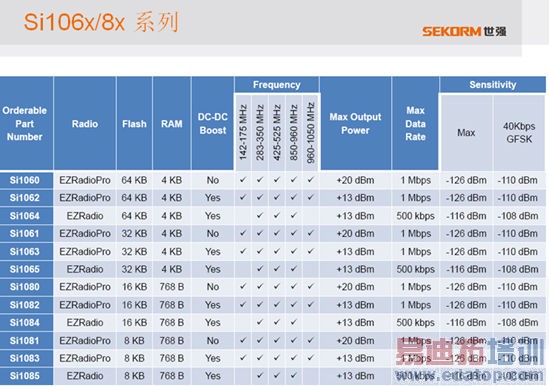
Task: Click the 850-960 MHz column header
Action: [293, 132]
